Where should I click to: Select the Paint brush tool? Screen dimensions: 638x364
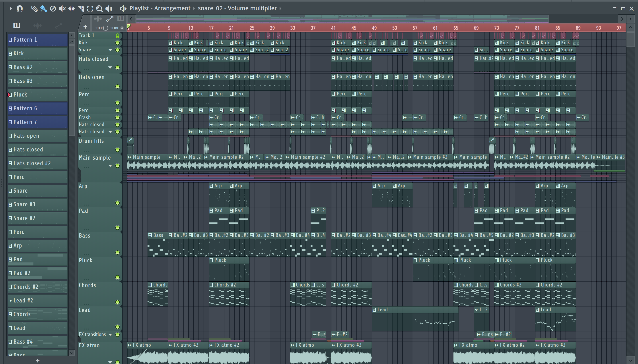[x=43, y=8]
